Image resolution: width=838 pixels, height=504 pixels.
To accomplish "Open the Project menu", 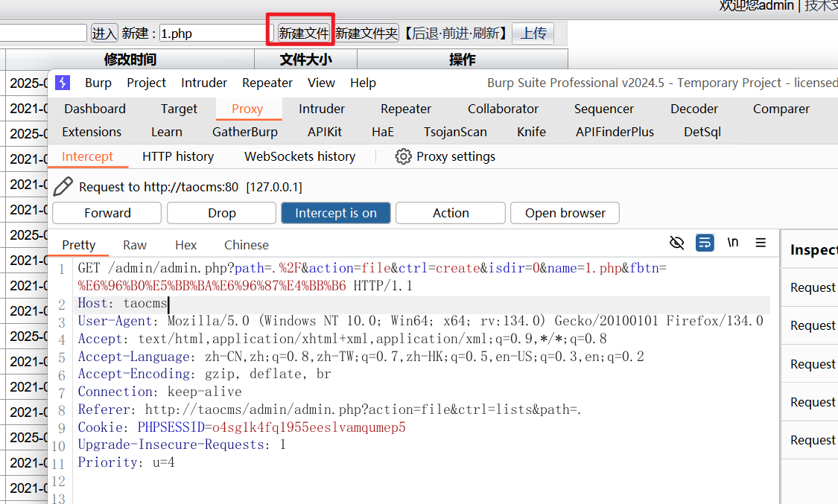I will pos(147,83).
